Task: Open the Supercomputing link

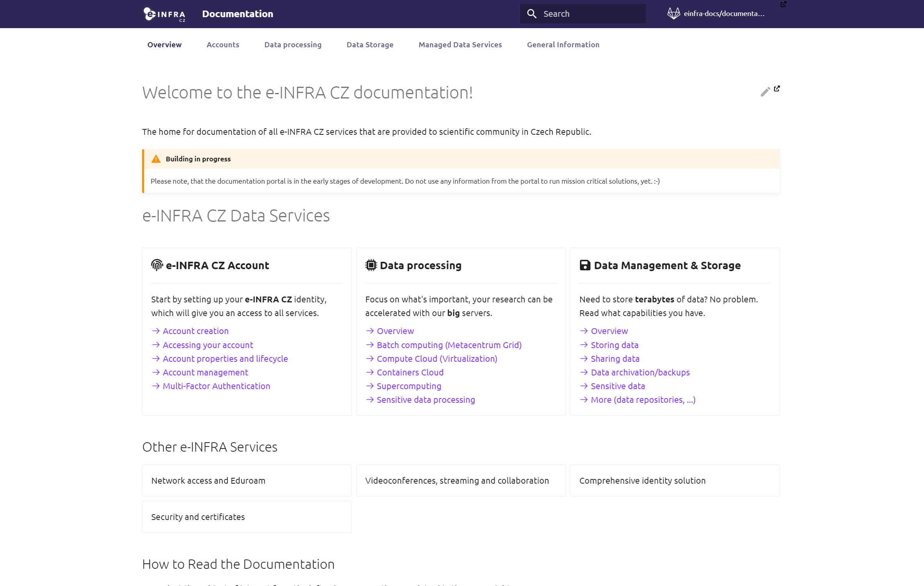Action: [x=409, y=386]
